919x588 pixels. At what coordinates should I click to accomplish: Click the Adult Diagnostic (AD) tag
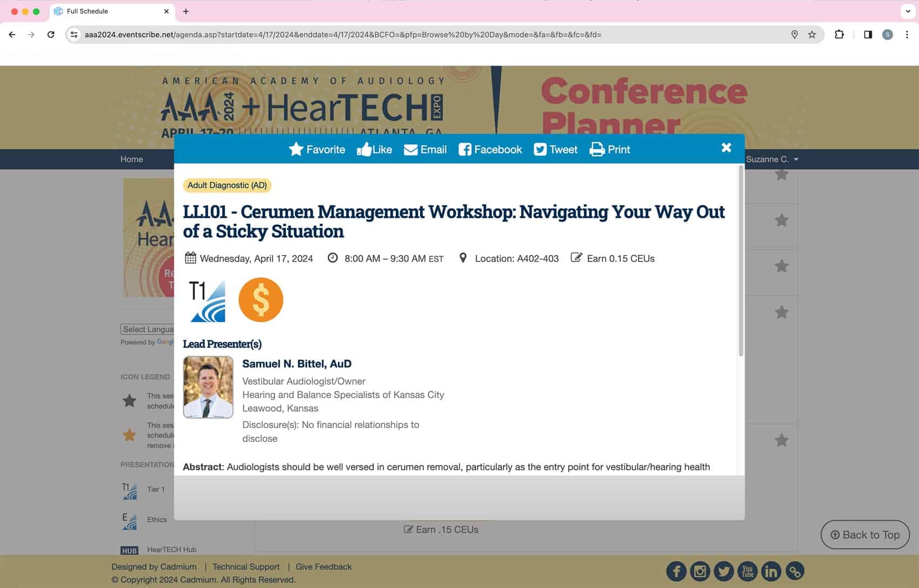click(227, 185)
